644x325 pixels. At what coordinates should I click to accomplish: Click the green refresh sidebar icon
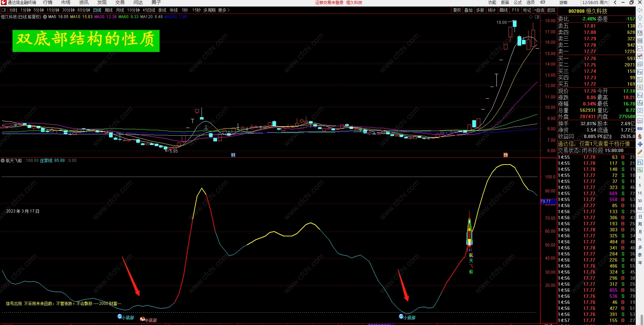[640, 170]
